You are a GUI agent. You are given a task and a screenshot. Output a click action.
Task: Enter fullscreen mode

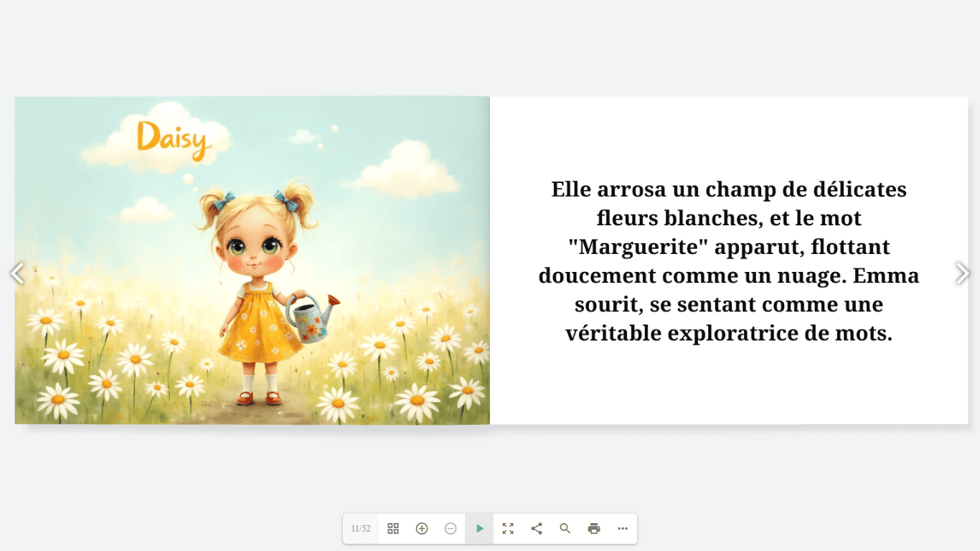(508, 529)
